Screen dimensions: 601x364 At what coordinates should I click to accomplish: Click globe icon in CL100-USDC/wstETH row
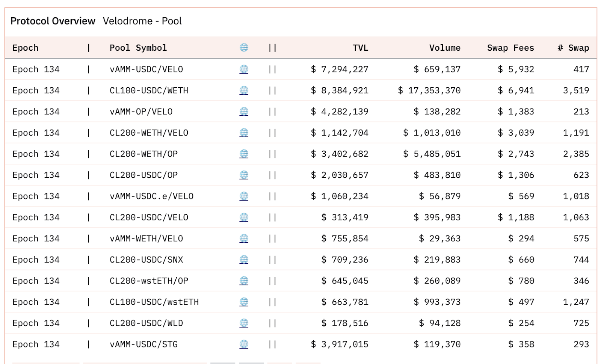[x=244, y=302]
